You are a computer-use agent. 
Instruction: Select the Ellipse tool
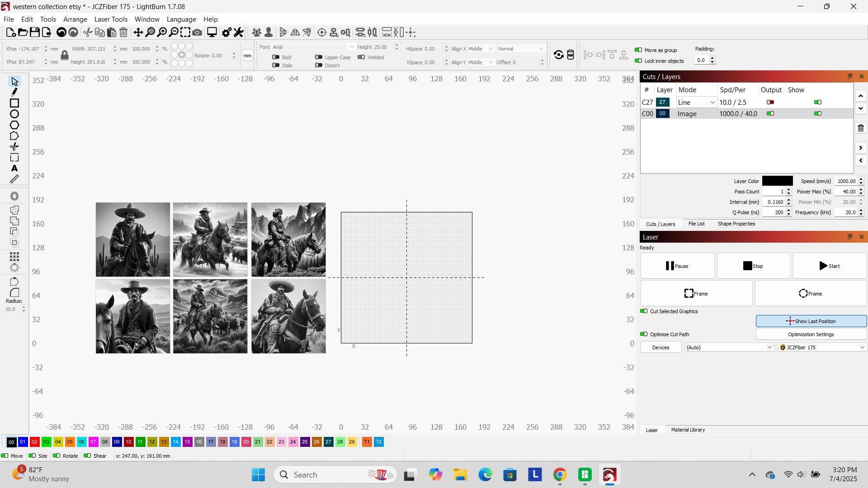tap(14, 114)
